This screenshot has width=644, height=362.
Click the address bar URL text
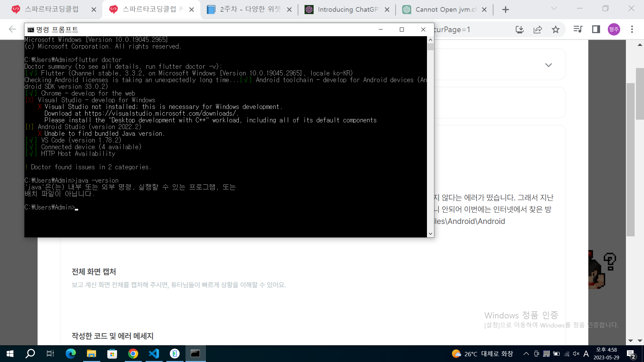click(452, 29)
